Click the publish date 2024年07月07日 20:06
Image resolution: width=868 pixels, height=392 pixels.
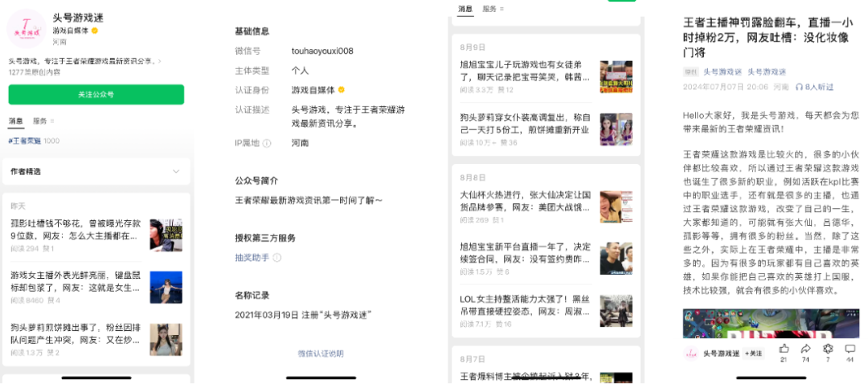[726, 87]
